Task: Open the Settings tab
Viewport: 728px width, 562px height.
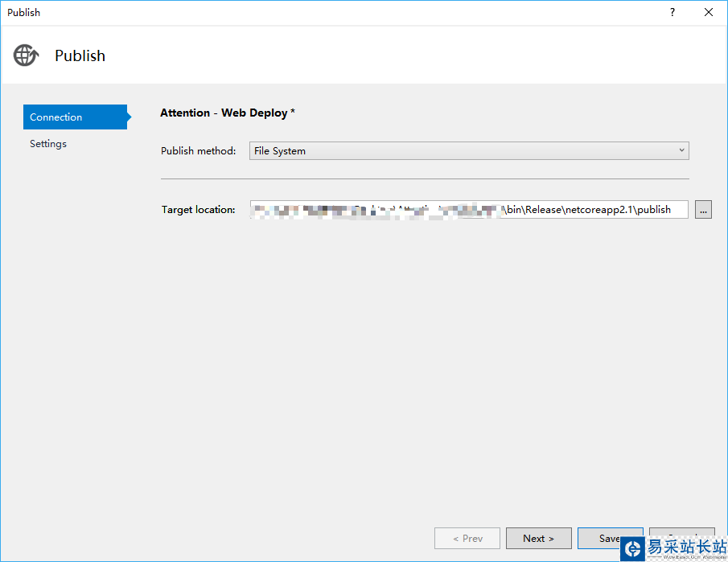Action: coord(48,144)
